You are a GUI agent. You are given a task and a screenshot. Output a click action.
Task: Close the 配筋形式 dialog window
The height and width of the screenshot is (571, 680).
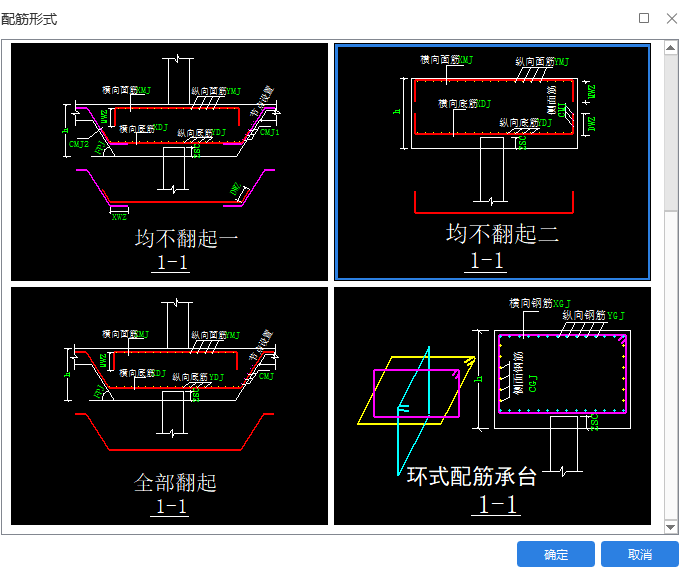(x=672, y=18)
